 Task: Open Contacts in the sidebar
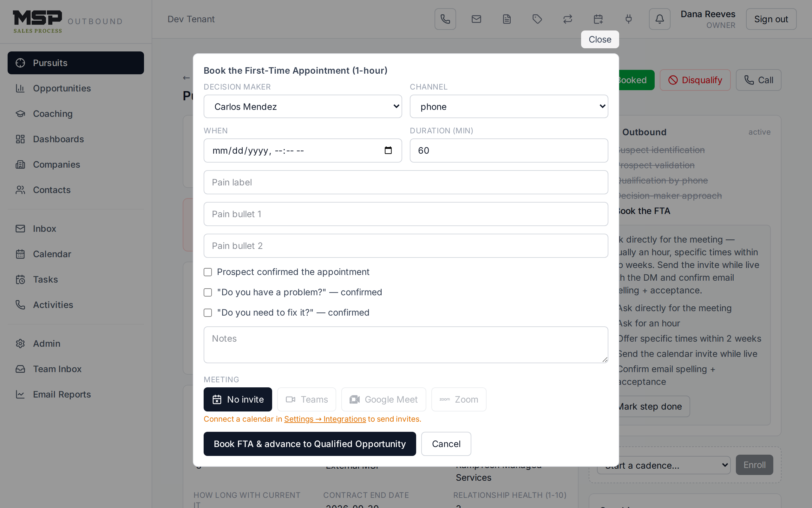click(x=76, y=190)
